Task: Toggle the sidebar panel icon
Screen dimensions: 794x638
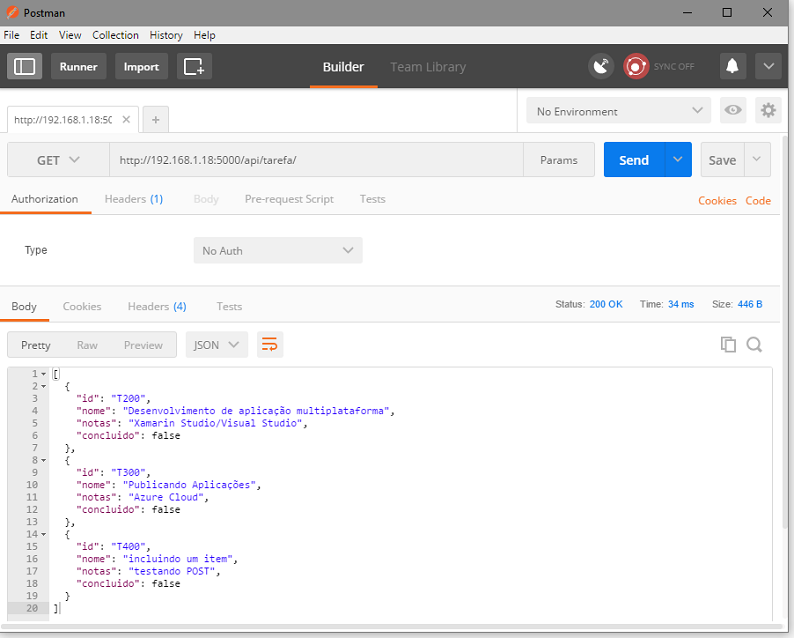Action: click(x=24, y=66)
